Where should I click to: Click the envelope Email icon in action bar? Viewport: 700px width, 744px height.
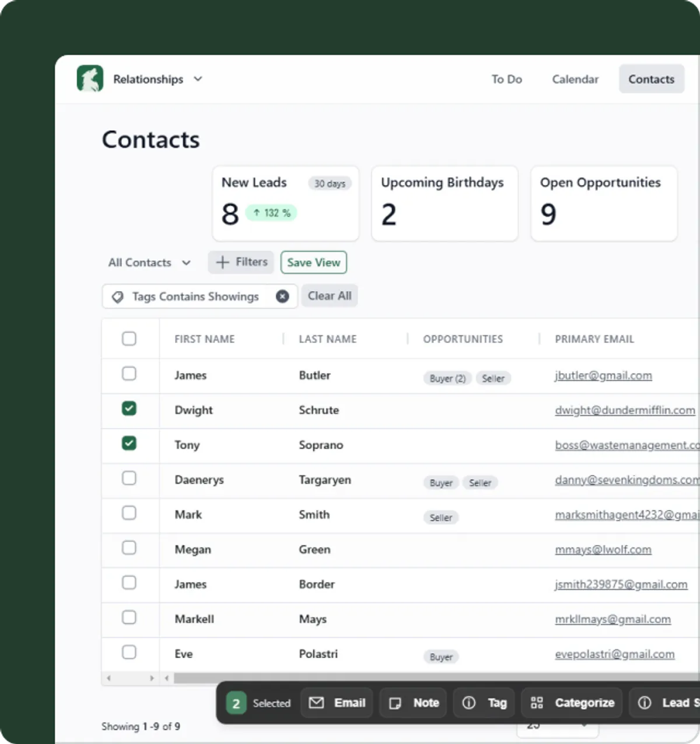(x=316, y=703)
